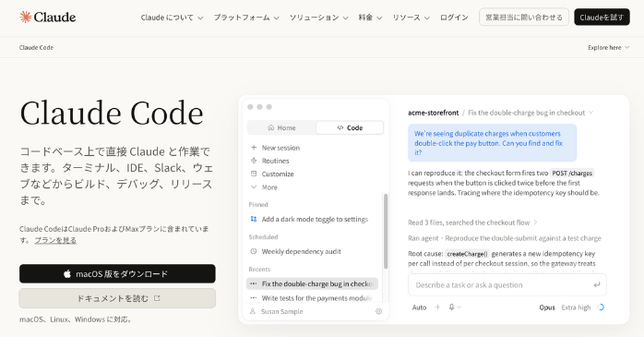Open the プランを見る link
The height and width of the screenshot is (337, 644).
55,240
